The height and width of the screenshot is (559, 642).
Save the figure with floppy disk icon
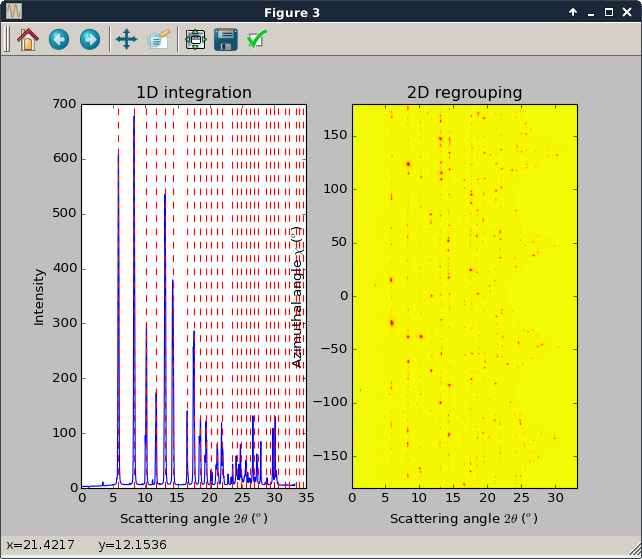pyautogui.click(x=226, y=39)
